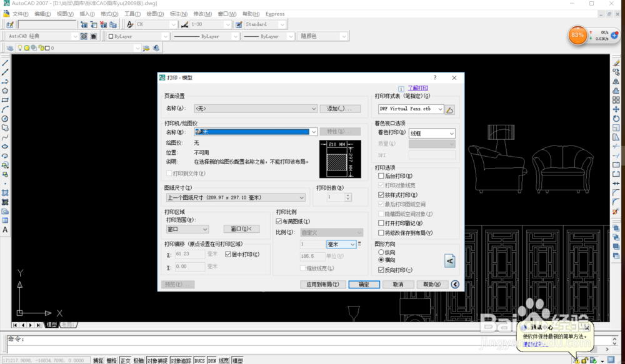Toggle 正交 ortho mode in status bar
This screenshot has height=364, width=625.
125,360
